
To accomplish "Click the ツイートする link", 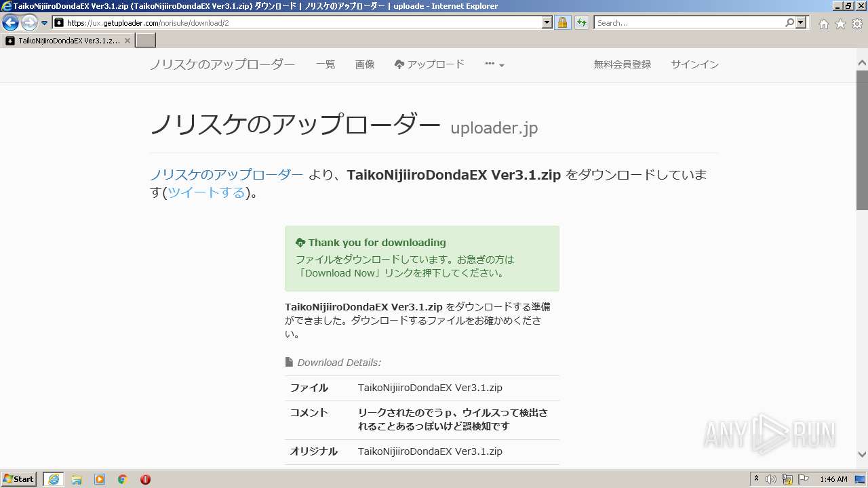I will tap(206, 192).
